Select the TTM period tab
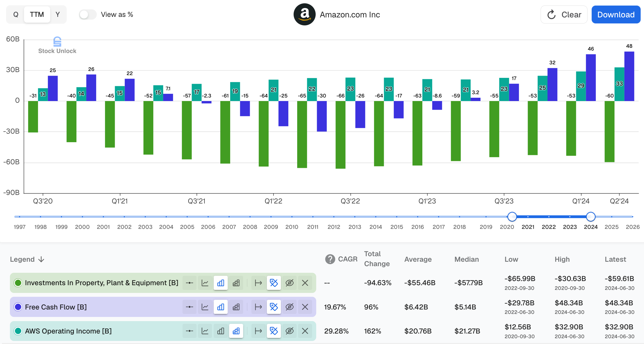This screenshot has width=644, height=344. pos(37,14)
